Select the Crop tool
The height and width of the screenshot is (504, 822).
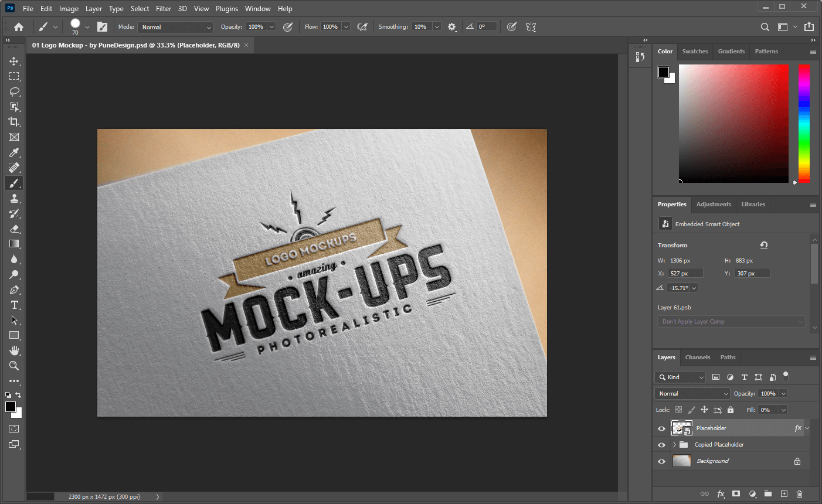[x=14, y=122]
